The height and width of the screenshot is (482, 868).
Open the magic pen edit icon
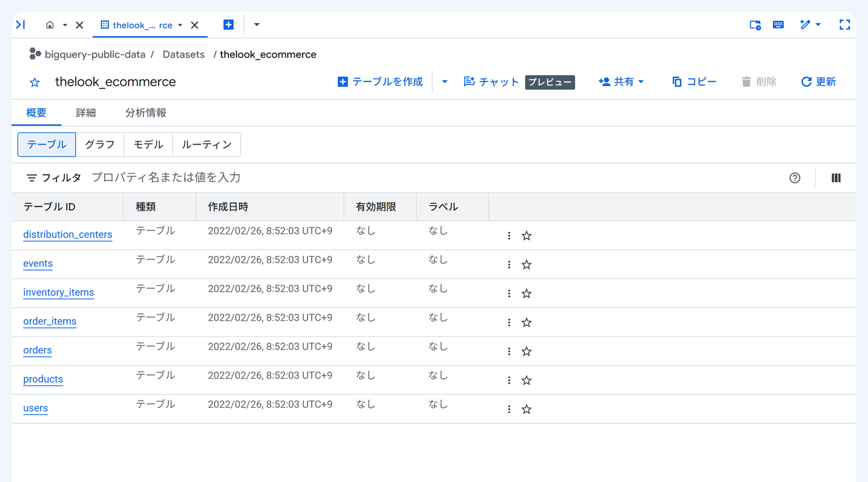click(805, 25)
